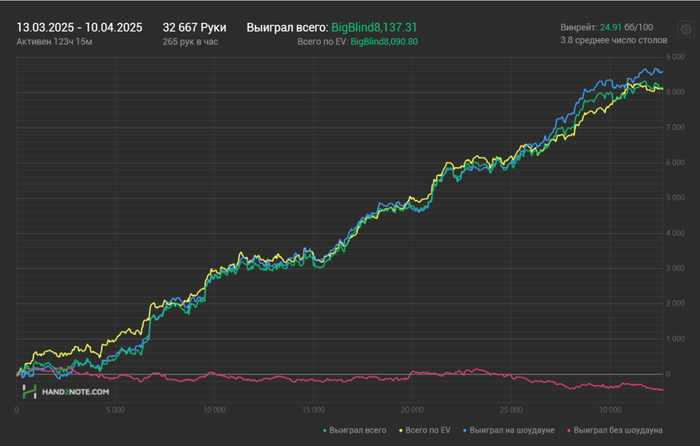The height and width of the screenshot is (446, 700).
Task: Click the 15 000 x-axis label
Action: (x=313, y=410)
